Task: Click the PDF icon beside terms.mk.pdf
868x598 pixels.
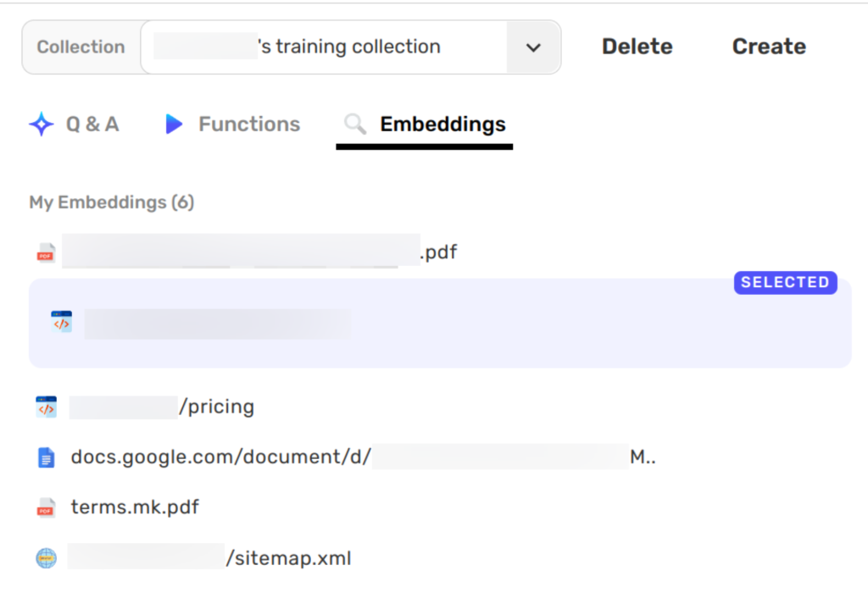Action: 46,508
